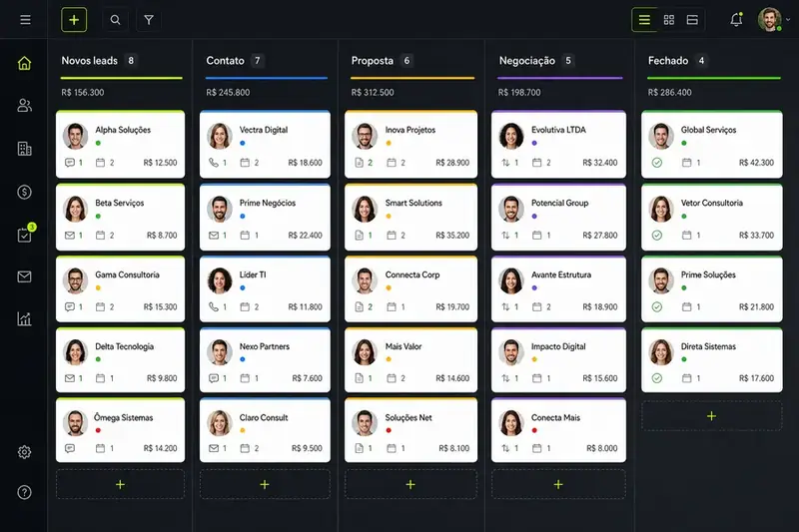Switch to list view layout
The width and height of the screenshot is (799, 532).
pyautogui.click(x=644, y=20)
